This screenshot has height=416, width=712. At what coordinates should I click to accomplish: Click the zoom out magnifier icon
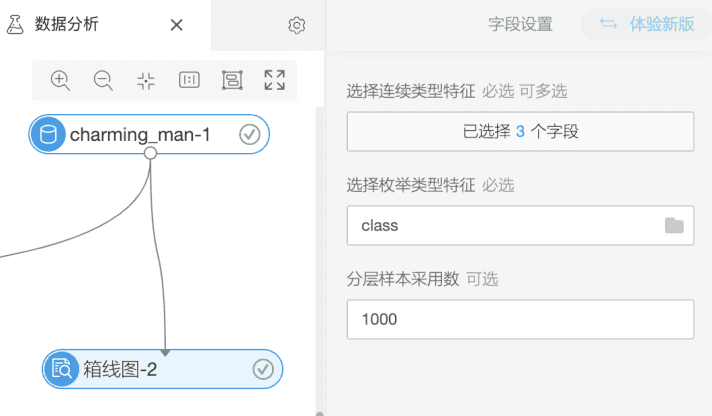pyautogui.click(x=103, y=80)
